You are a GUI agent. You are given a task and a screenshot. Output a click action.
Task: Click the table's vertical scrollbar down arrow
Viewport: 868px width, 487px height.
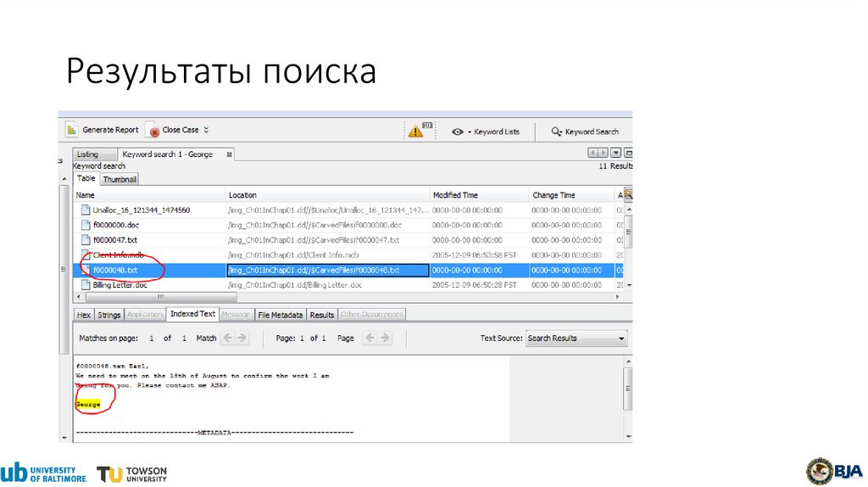tap(629, 285)
